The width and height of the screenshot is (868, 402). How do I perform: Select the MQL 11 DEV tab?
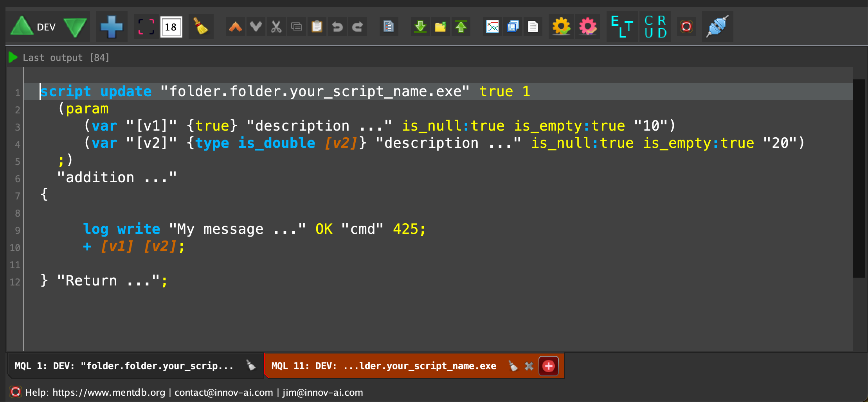pos(384,366)
